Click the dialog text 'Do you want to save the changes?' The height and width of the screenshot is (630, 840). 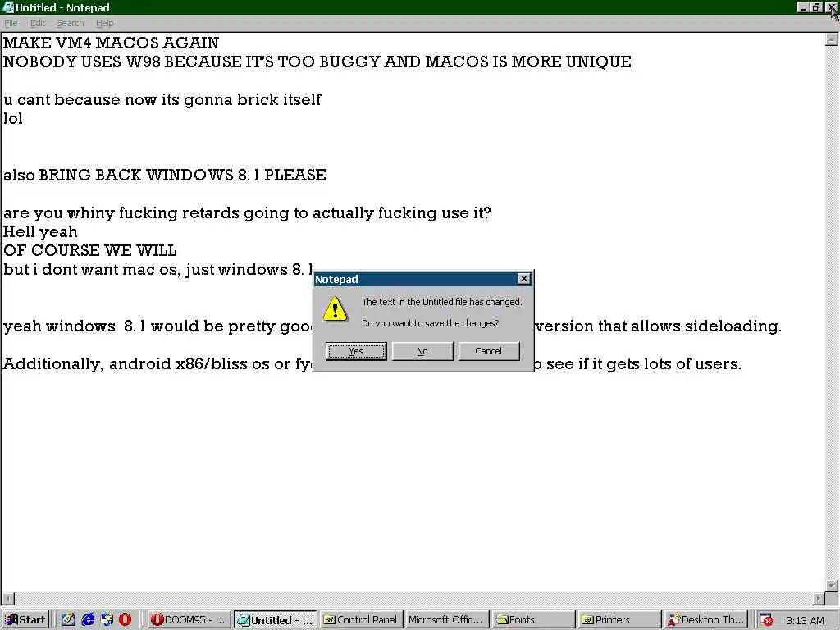click(x=430, y=323)
